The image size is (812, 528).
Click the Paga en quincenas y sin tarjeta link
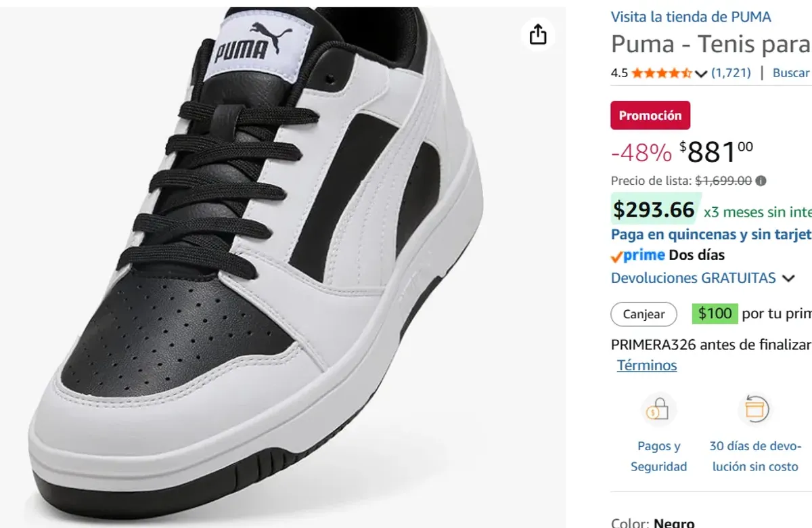point(709,234)
